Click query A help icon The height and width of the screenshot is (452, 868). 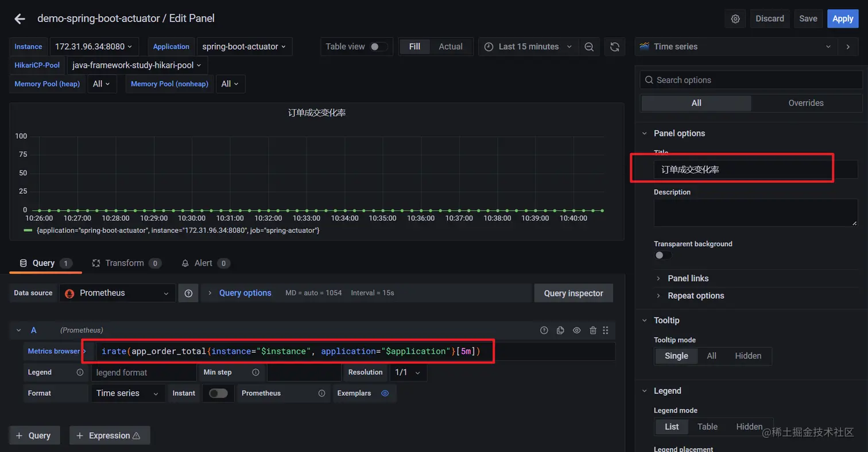point(544,330)
